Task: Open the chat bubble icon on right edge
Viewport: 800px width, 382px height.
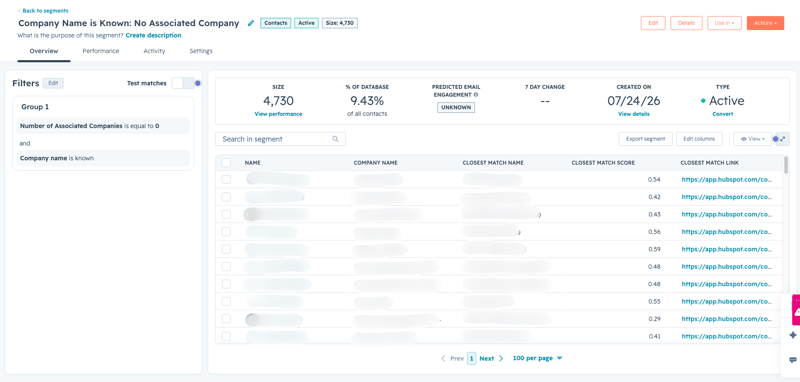Action: point(792,360)
